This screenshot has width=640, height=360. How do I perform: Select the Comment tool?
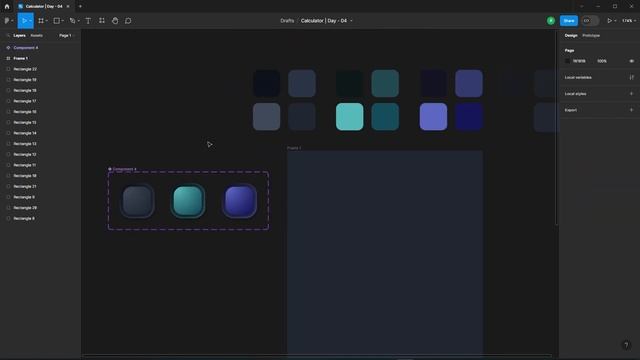[128, 20]
